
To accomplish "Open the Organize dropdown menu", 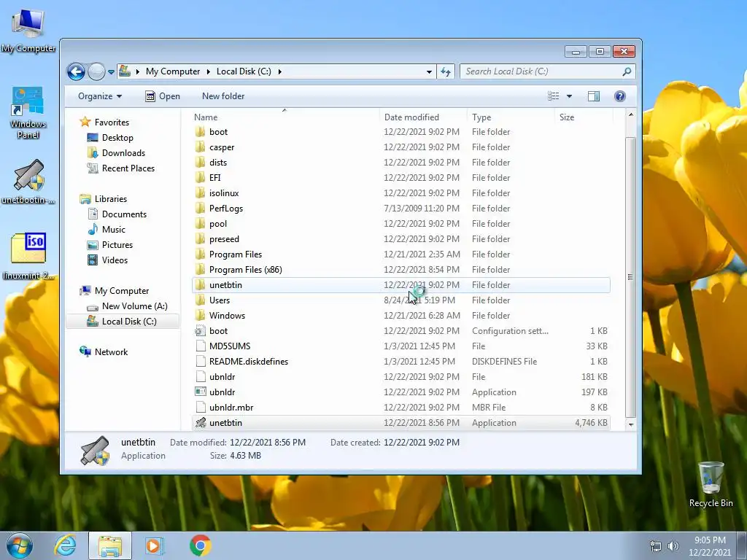I will pyautogui.click(x=100, y=96).
